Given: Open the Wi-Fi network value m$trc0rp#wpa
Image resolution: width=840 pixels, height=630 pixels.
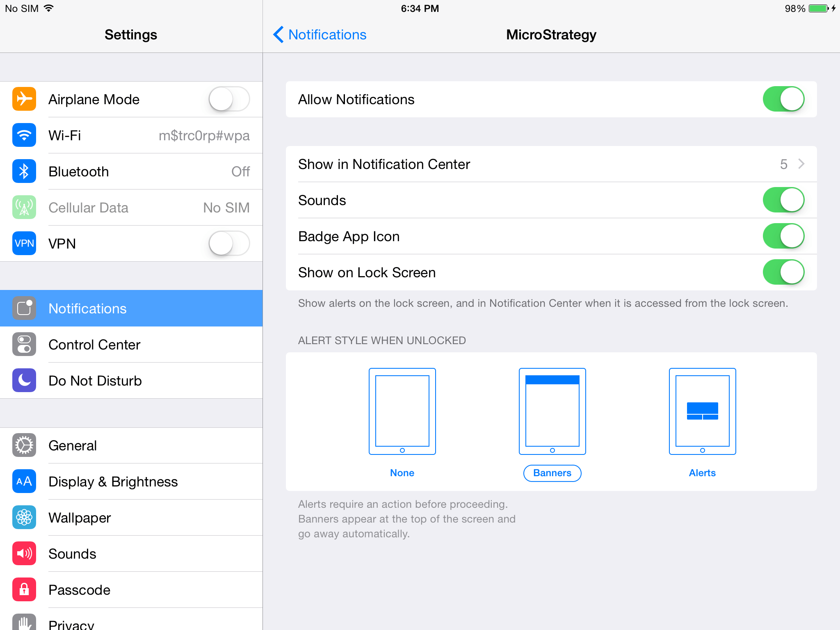Looking at the screenshot, I should 204,135.
